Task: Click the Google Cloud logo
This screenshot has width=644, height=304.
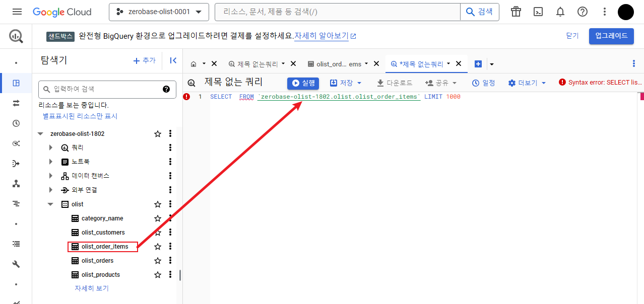Action: [x=62, y=12]
